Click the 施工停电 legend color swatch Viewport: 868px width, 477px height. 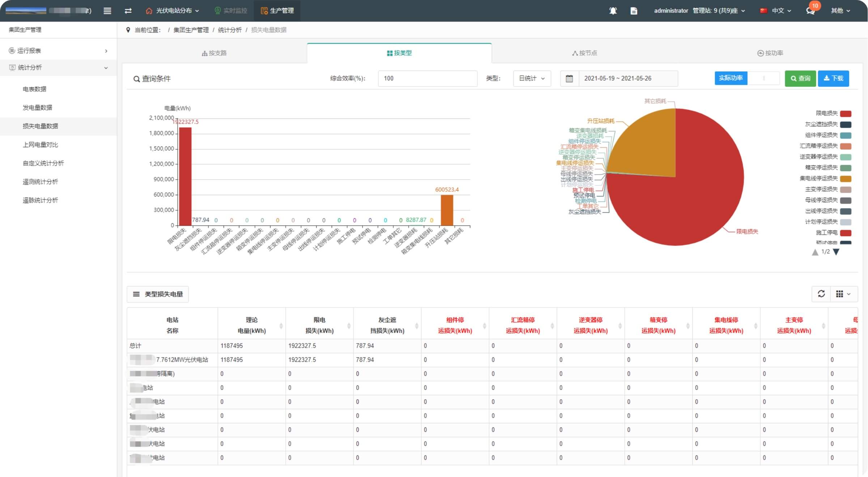pyautogui.click(x=846, y=233)
